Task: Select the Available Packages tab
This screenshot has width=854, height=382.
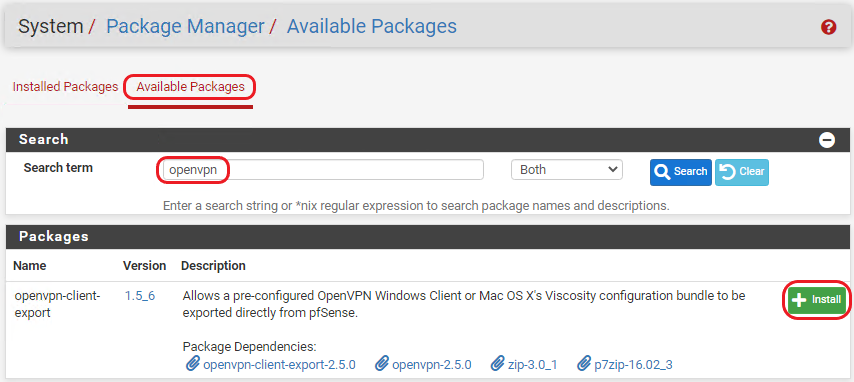Action: point(191,87)
